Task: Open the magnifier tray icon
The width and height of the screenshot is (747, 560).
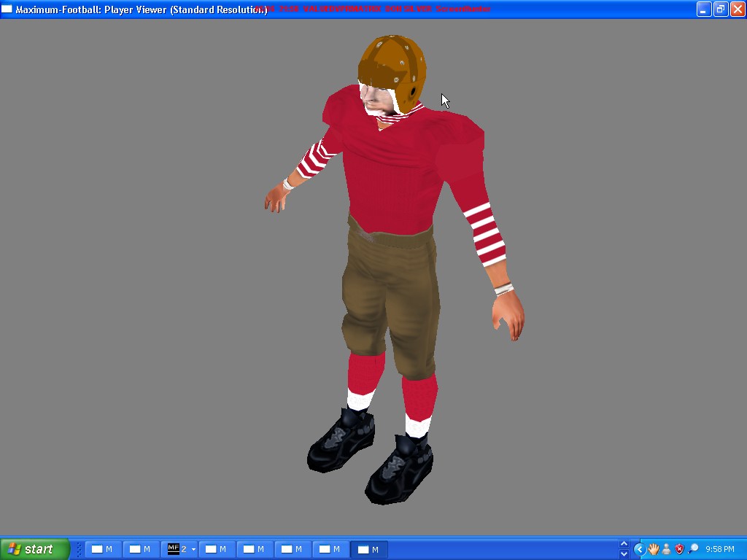Action: 694,550
